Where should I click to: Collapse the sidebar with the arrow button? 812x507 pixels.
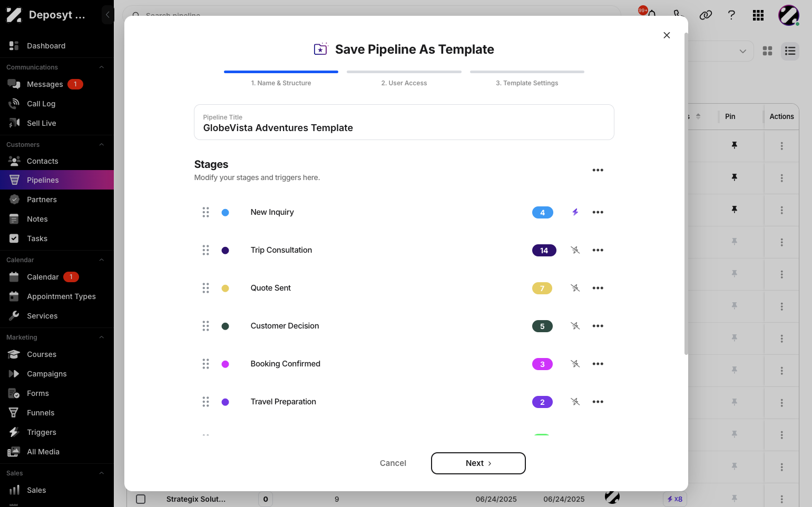(107, 15)
